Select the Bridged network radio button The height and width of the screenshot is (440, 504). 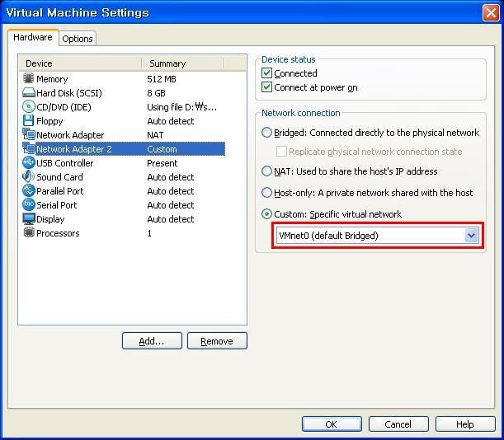[266, 133]
